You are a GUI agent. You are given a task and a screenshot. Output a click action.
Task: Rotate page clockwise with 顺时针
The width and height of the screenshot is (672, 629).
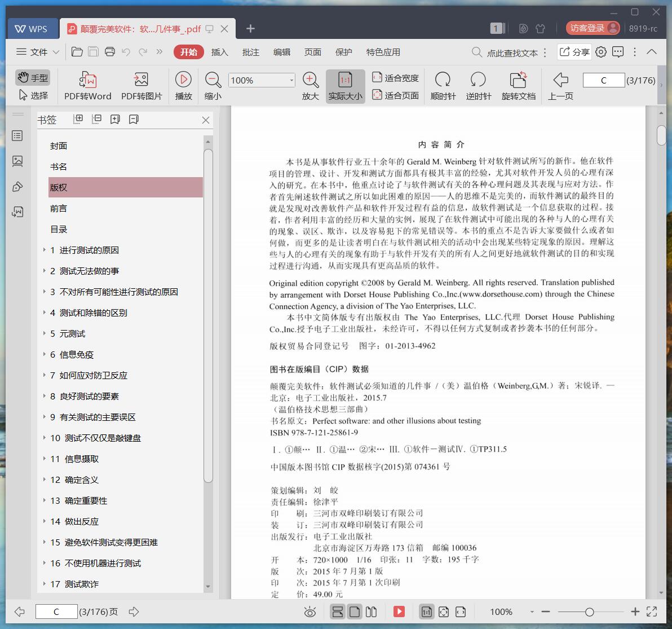[x=443, y=86]
